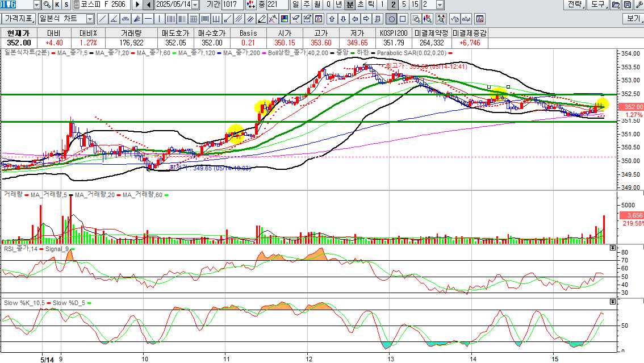The width and height of the screenshot is (644, 363).
Task: Open settings with the wrench icon
Action: (x=639, y=5)
